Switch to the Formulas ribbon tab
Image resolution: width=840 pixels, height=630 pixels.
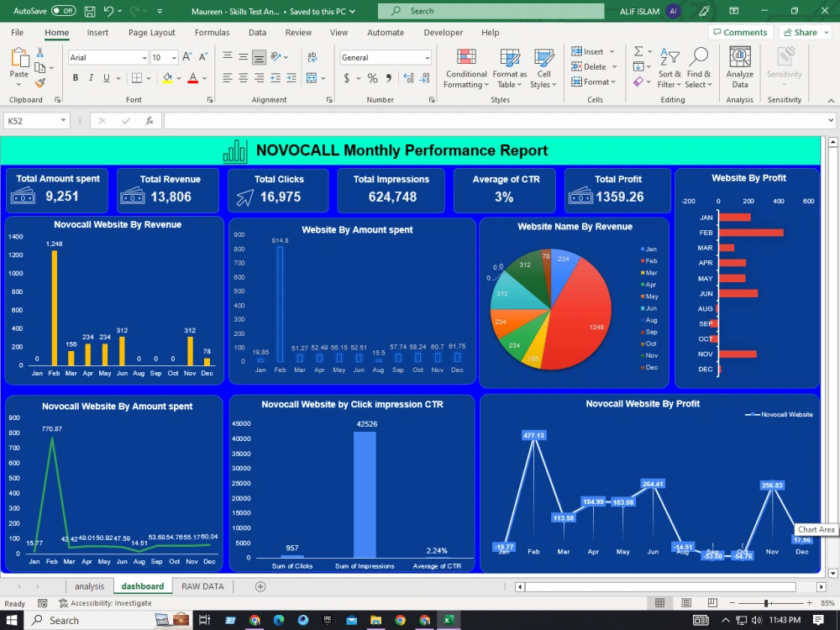tap(212, 32)
